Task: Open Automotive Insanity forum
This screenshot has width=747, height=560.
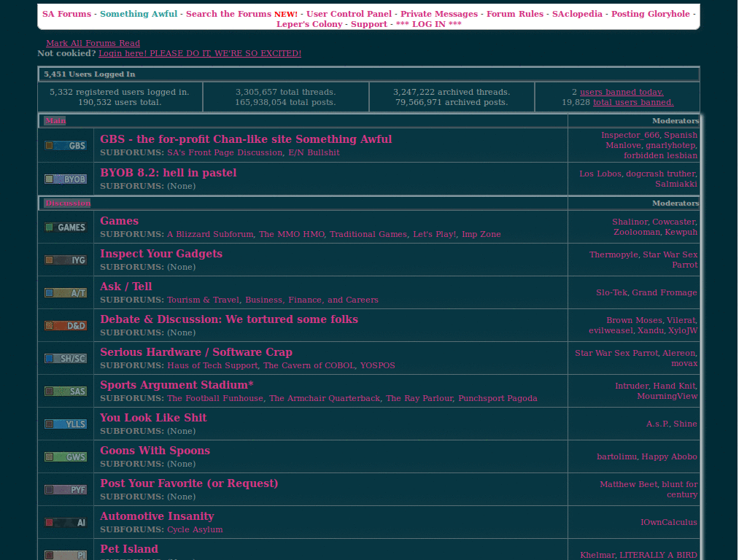Action: coord(157,516)
